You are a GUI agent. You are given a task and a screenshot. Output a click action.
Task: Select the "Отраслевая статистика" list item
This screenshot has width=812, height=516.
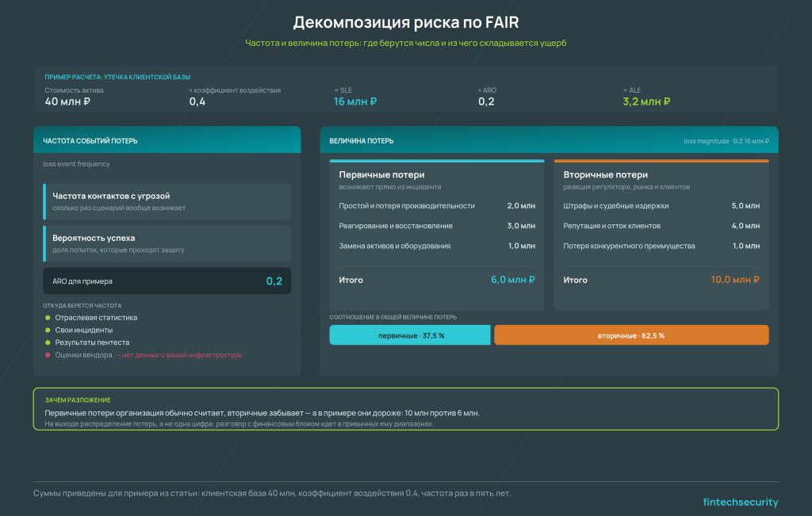coord(96,318)
